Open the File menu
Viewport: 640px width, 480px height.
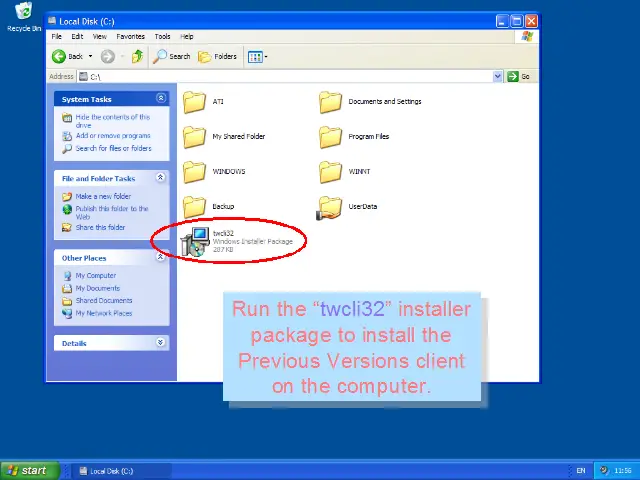click(x=57, y=37)
